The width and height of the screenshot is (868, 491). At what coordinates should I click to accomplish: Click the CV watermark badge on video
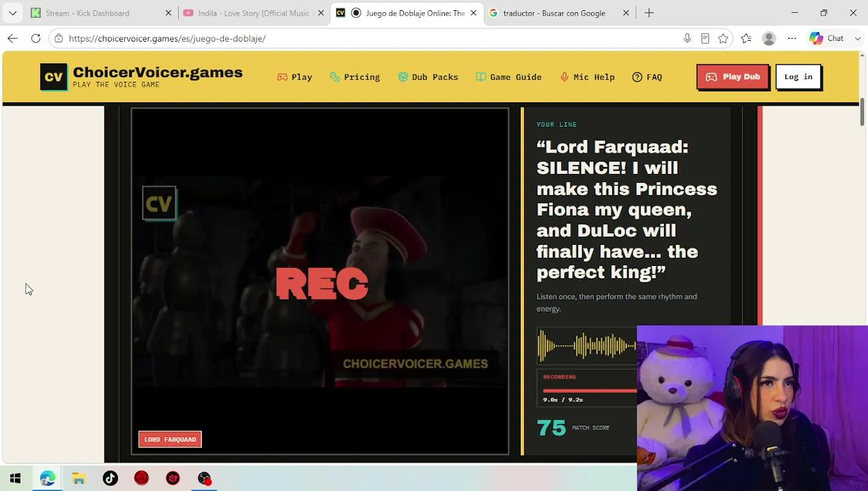click(x=159, y=203)
